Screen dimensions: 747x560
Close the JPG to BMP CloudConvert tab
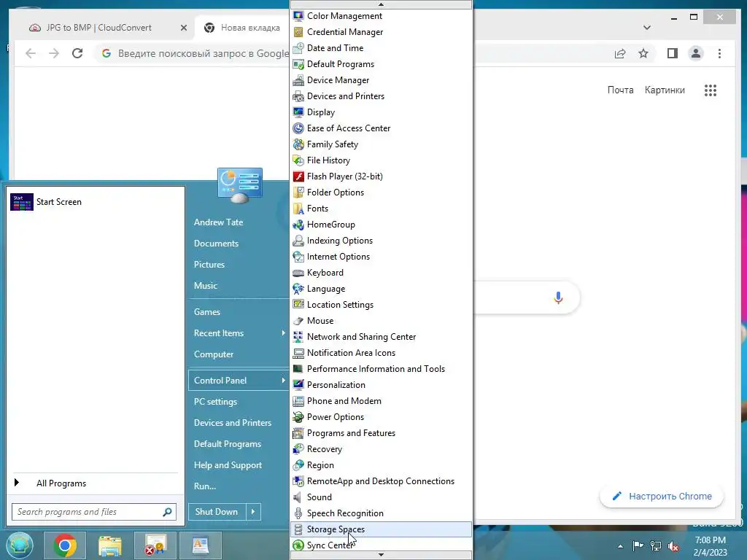183,28
